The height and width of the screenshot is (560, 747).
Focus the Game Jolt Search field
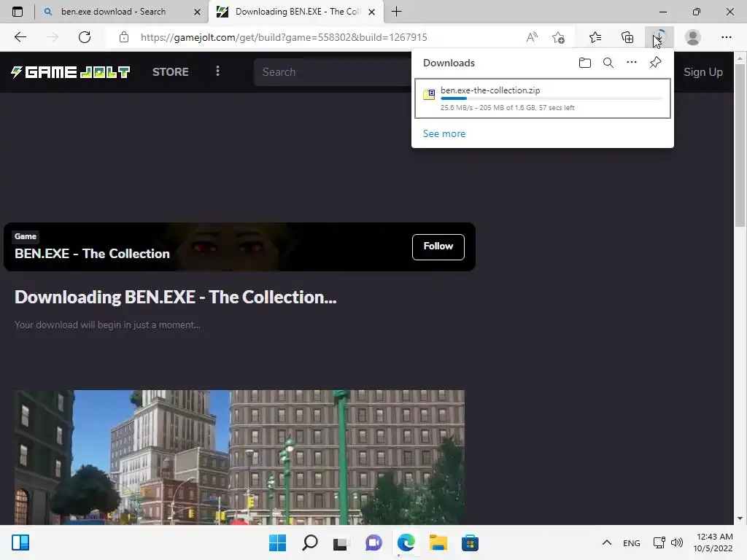[332, 72]
